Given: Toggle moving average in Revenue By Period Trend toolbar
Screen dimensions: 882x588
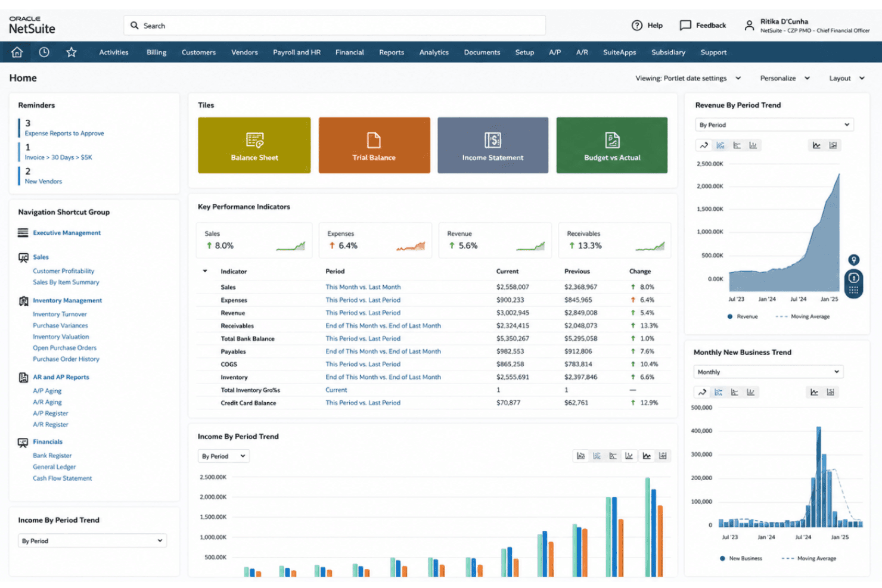Looking at the screenshot, I should coord(816,145).
